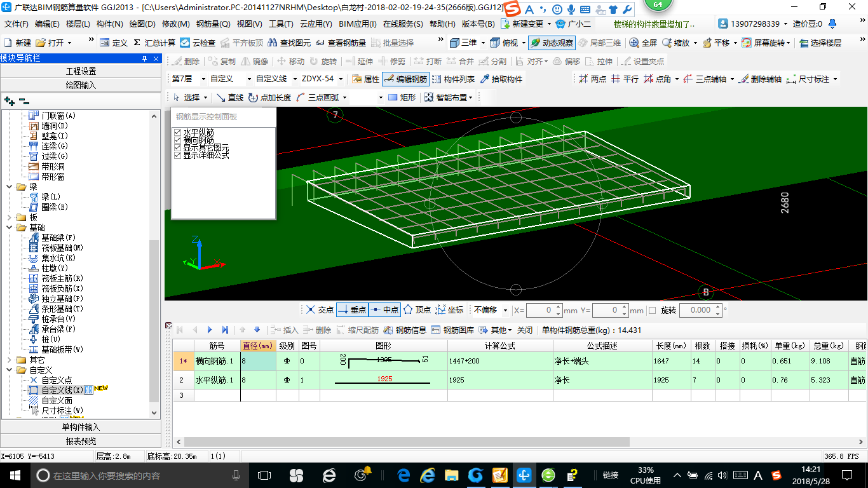Expand the 其它 tree folder
This screenshot has width=868, height=488.
[x=10, y=360]
